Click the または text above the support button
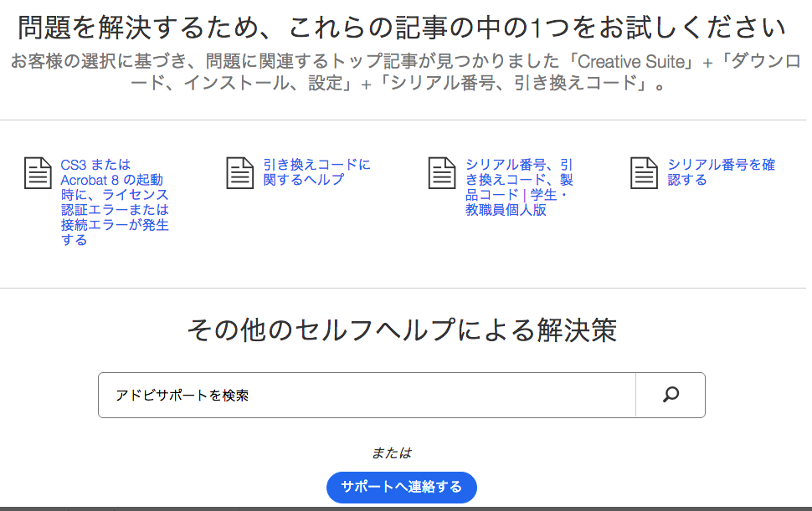The width and height of the screenshot is (812, 511). (392, 453)
